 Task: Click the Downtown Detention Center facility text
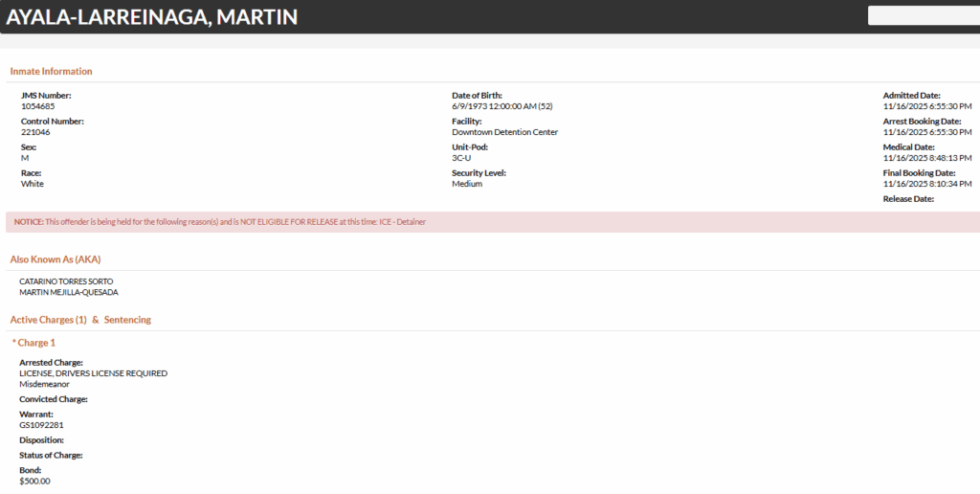[x=504, y=132]
